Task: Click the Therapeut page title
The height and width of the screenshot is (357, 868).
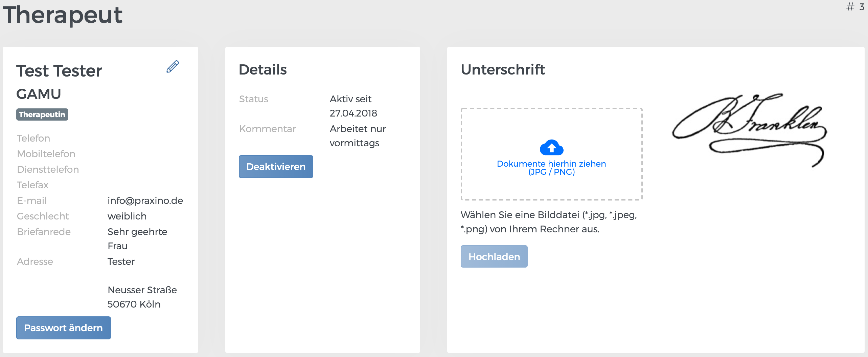Action: pyautogui.click(x=63, y=15)
